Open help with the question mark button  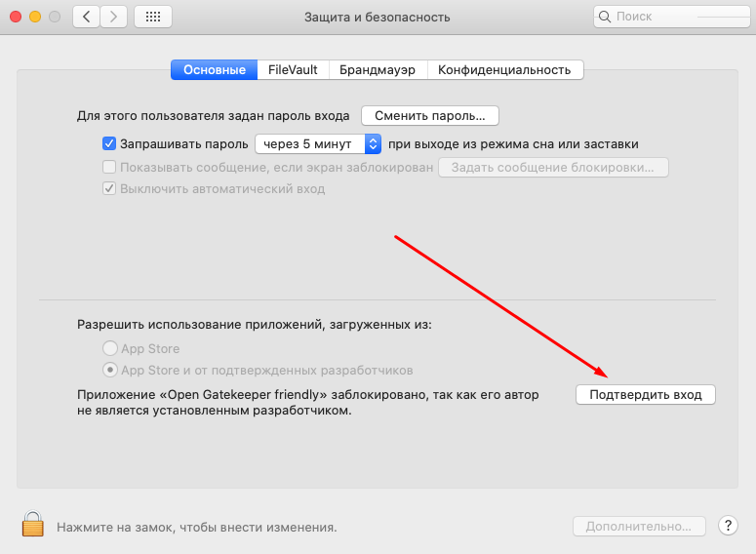727,526
